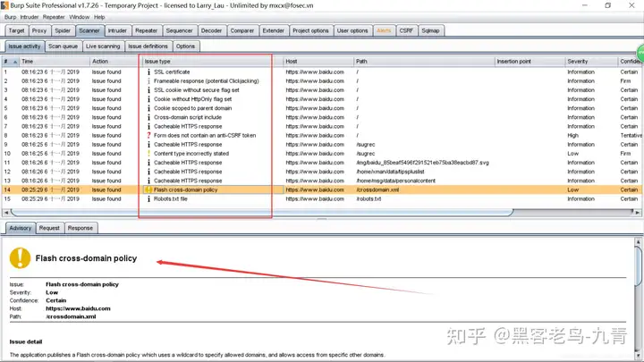The image size is (644, 362).
Task: Sort by the Action column header
Action: coord(115,61)
